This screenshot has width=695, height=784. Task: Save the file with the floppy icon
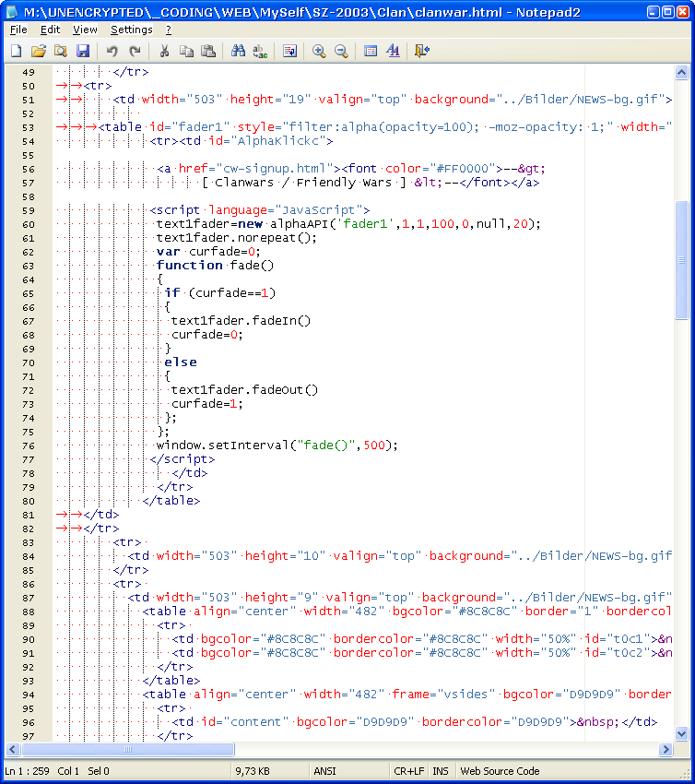(83, 51)
